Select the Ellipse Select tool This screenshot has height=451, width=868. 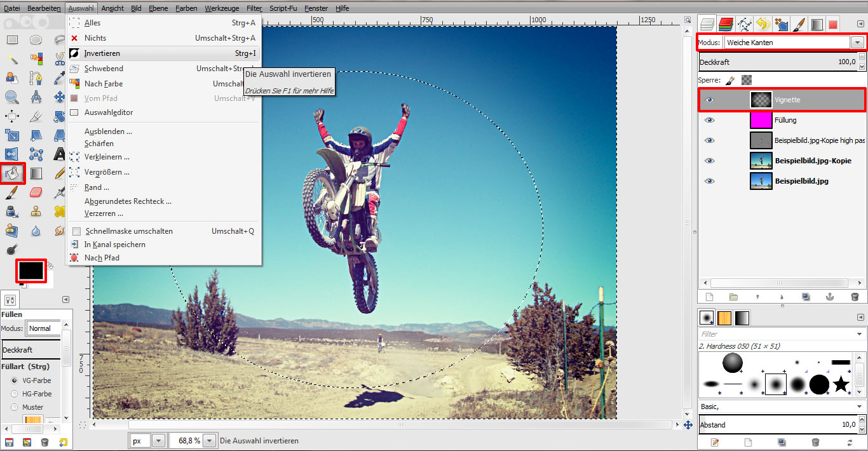[35, 39]
